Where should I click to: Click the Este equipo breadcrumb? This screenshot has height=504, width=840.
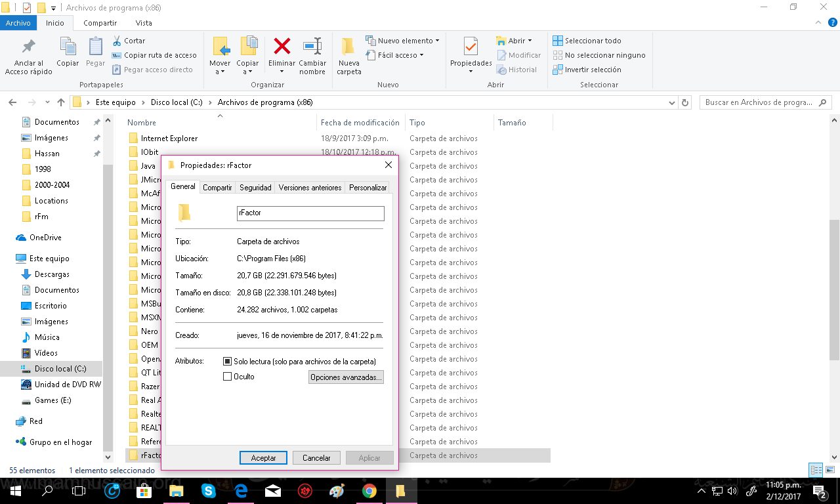[115, 102]
